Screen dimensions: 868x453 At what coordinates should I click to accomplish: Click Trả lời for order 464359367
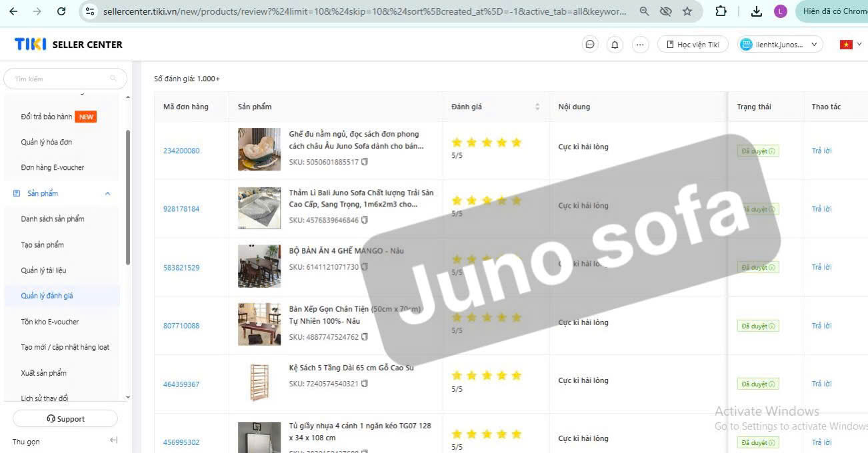coord(821,384)
